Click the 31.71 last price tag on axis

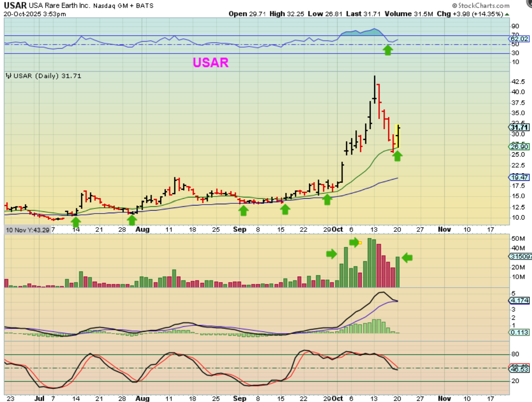519,127
